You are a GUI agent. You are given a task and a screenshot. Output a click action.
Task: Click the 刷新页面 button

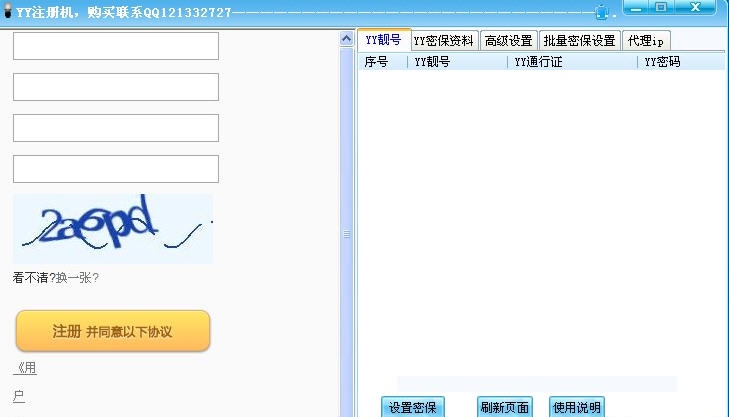pyautogui.click(x=504, y=407)
